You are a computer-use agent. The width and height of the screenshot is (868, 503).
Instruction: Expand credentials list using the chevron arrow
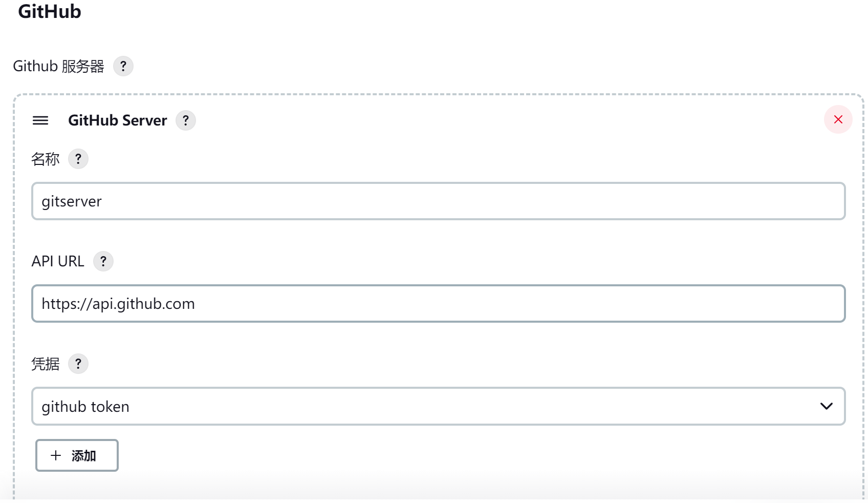pos(826,406)
